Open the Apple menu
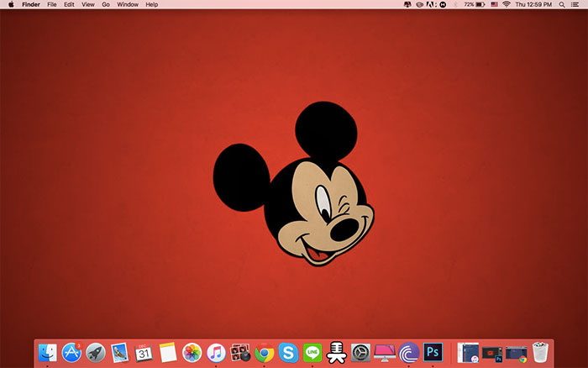Image resolution: width=588 pixels, height=368 pixels. (11, 4)
